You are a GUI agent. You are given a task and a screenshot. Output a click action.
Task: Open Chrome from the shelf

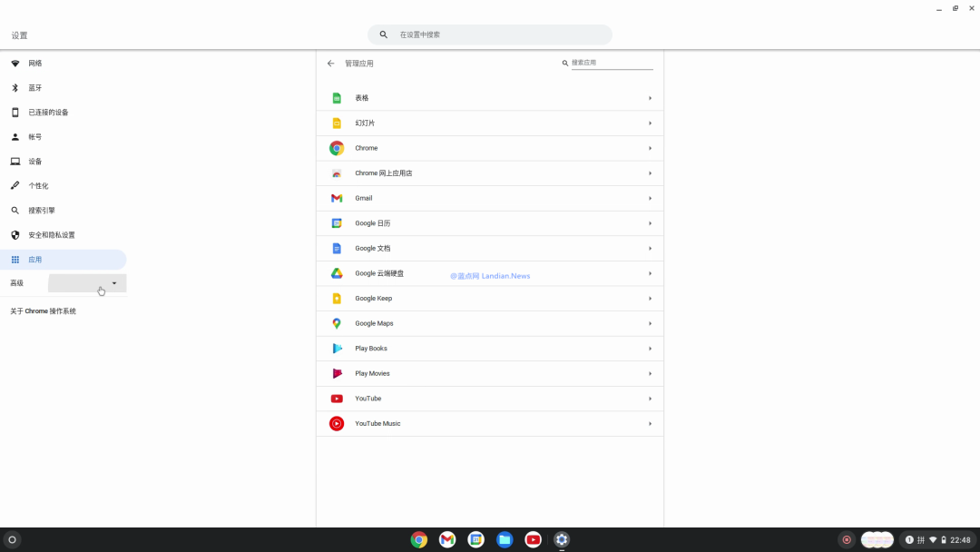pyautogui.click(x=418, y=539)
